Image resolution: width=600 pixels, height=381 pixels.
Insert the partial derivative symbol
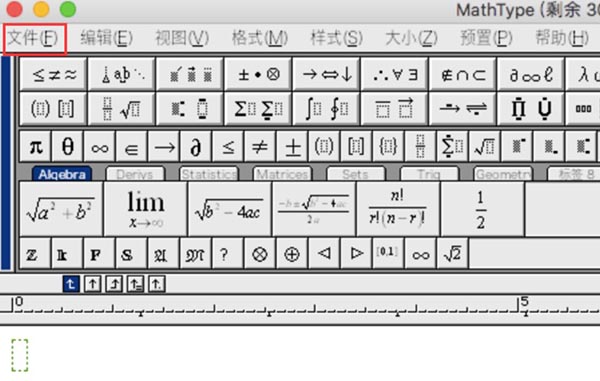click(196, 147)
